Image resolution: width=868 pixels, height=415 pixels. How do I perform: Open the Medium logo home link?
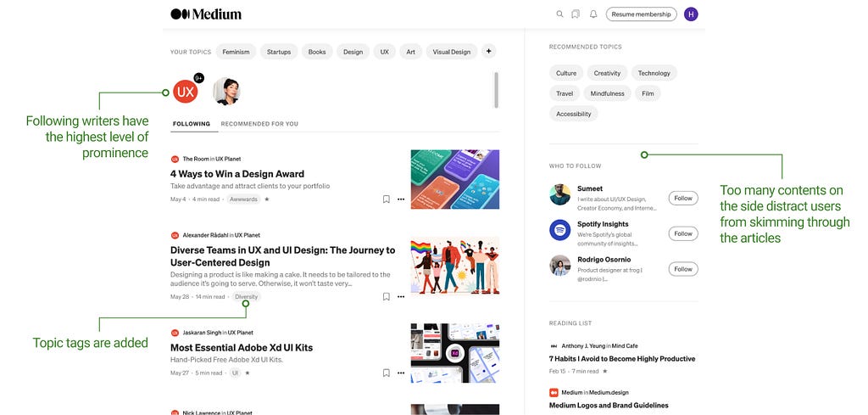click(x=206, y=14)
